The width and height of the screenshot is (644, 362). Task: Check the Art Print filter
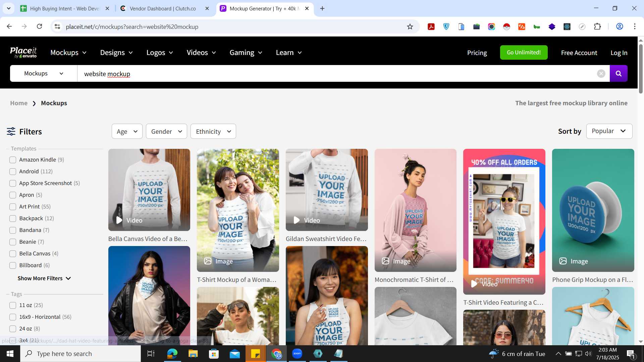tap(13, 206)
